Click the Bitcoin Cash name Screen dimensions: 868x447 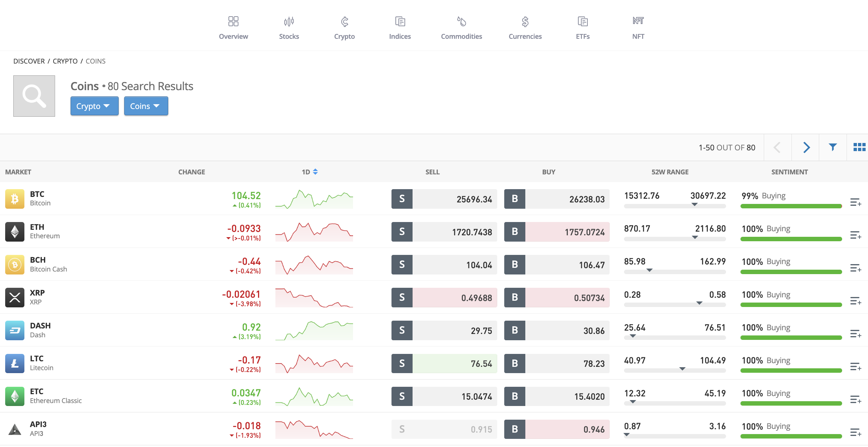click(x=48, y=269)
